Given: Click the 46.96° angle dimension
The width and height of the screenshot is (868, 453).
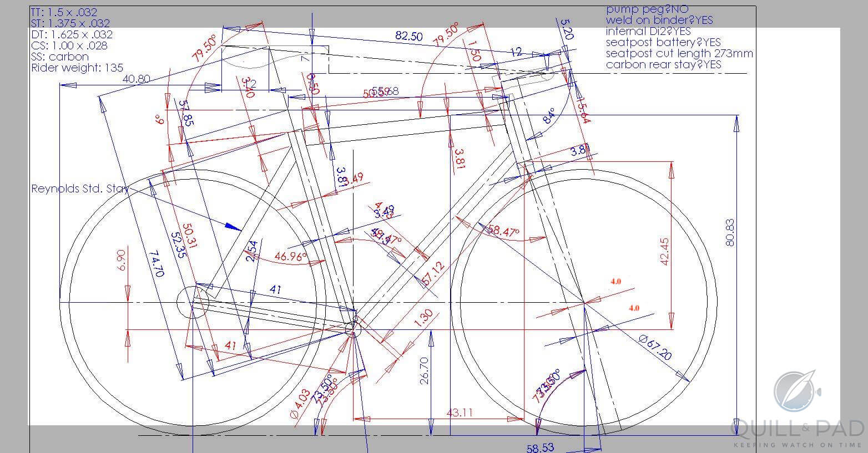Looking at the screenshot, I should (x=291, y=257).
